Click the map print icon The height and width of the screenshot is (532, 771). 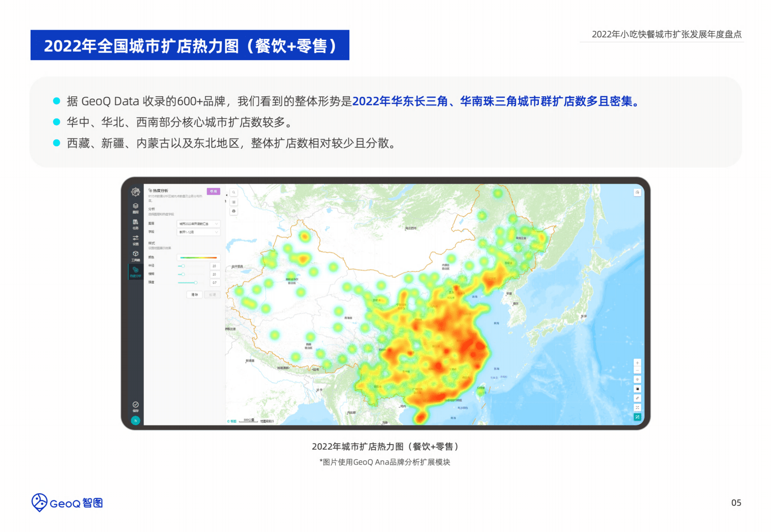pyautogui.click(x=234, y=211)
